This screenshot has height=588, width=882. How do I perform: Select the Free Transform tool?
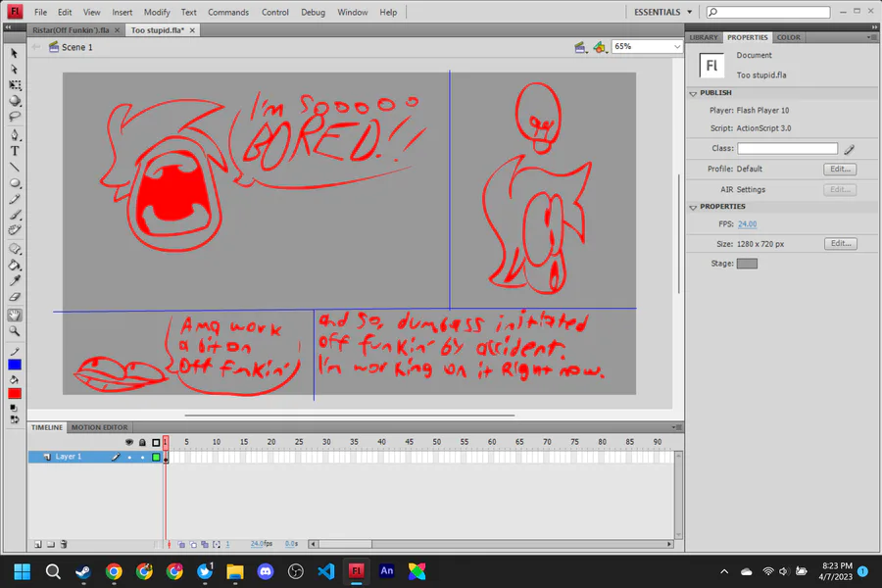point(15,85)
